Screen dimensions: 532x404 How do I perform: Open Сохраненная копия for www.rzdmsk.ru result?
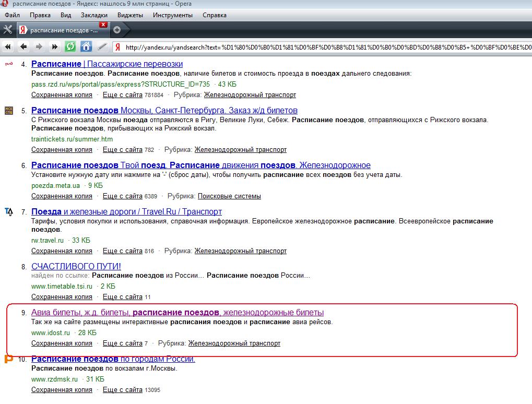[x=62, y=390]
